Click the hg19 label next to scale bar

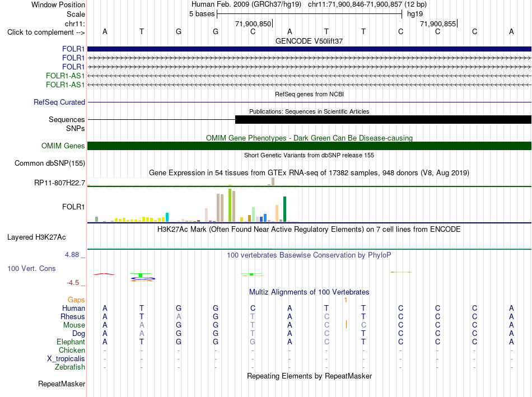coord(415,14)
